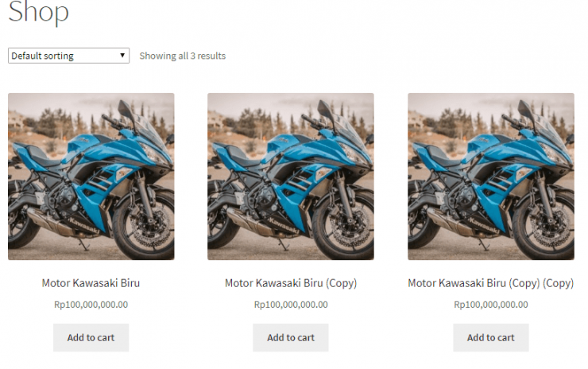Screen dimensions: 588x369
Task: Click the Motor Kawasaki Biru product title
Action: pos(91,282)
